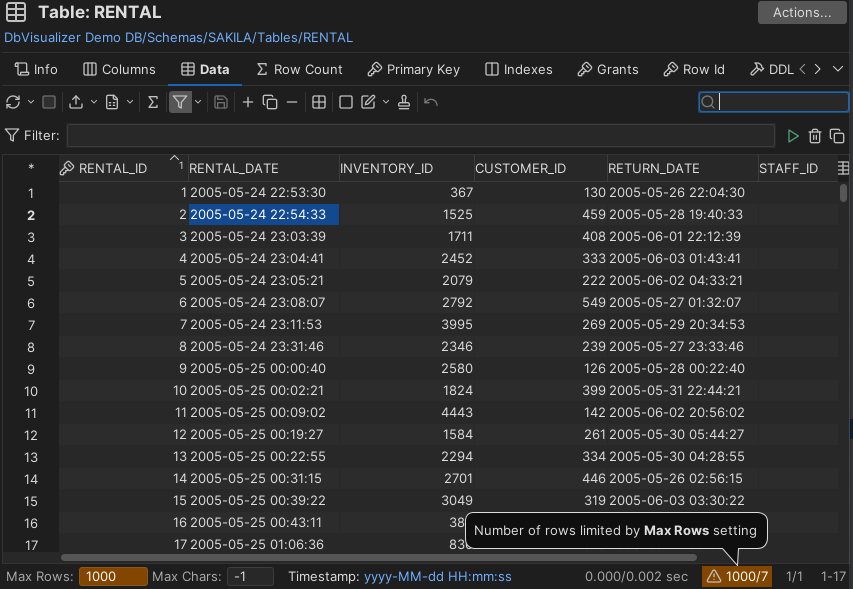Clear the filter using trash icon

click(x=815, y=136)
